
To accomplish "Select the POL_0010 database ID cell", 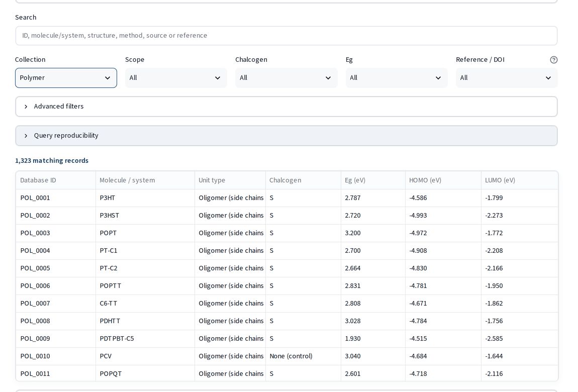I will [x=56, y=356].
